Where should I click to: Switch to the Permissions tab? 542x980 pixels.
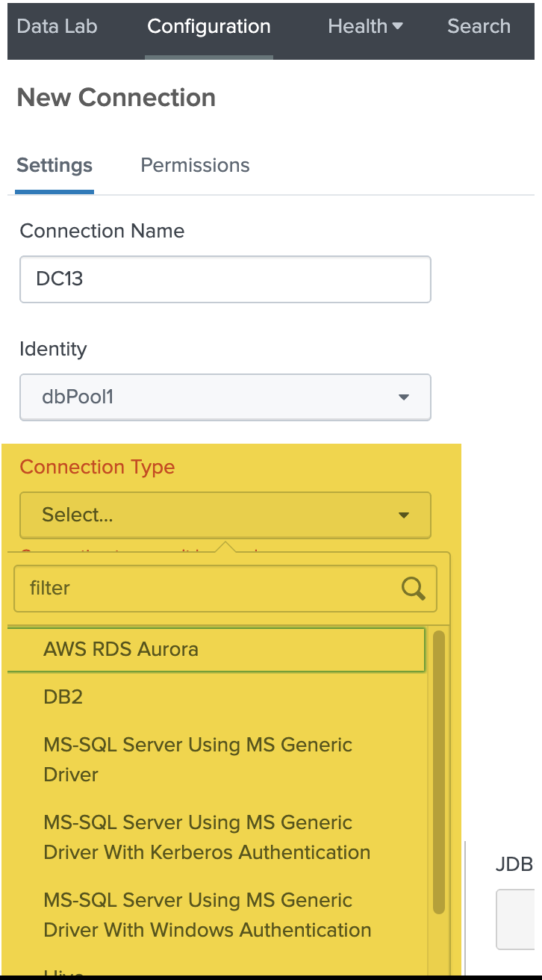click(195, 165)
